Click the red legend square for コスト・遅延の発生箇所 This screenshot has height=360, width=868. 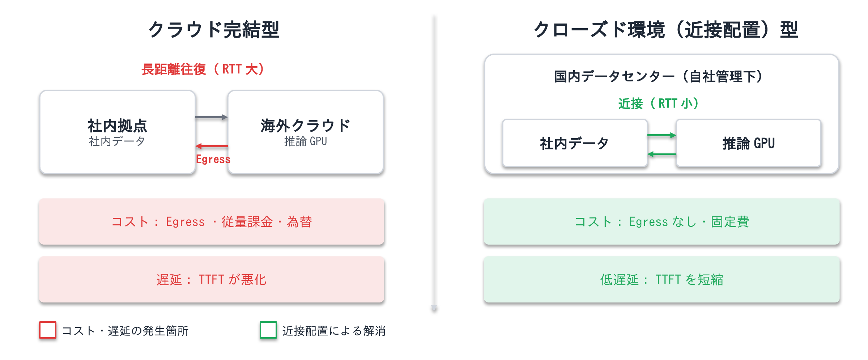click(48, 330)
